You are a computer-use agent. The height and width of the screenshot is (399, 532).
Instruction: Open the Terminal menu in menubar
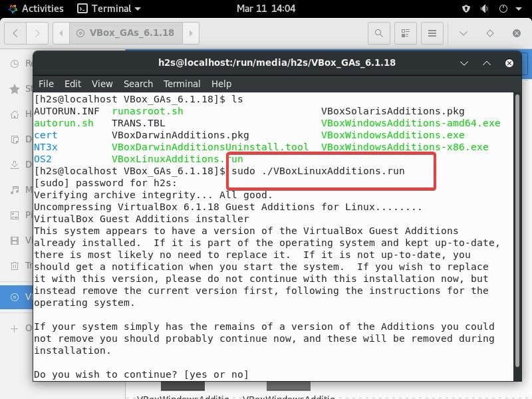click(182, 84)
